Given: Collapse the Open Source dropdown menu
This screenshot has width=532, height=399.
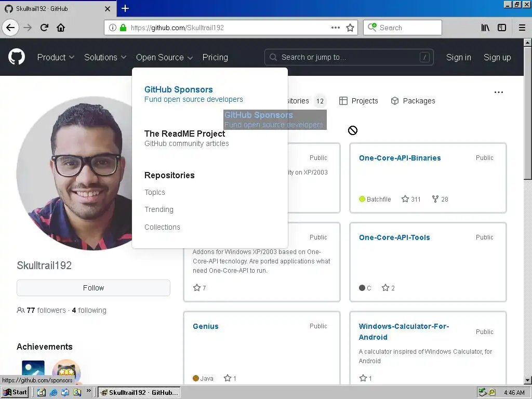Looking at the screenshot, I should [165, 57].
